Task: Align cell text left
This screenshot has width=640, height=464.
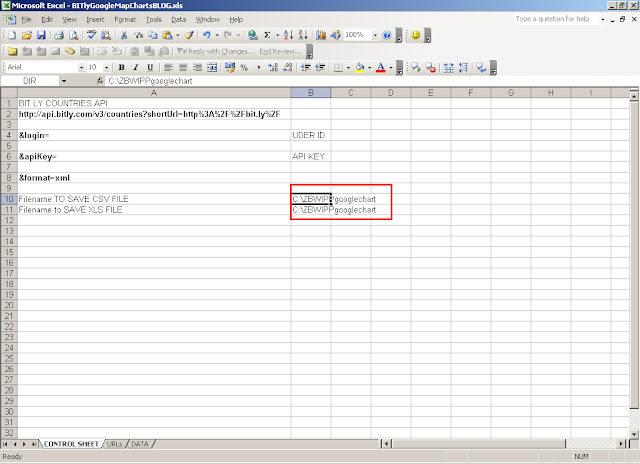Action: [169, 67]
